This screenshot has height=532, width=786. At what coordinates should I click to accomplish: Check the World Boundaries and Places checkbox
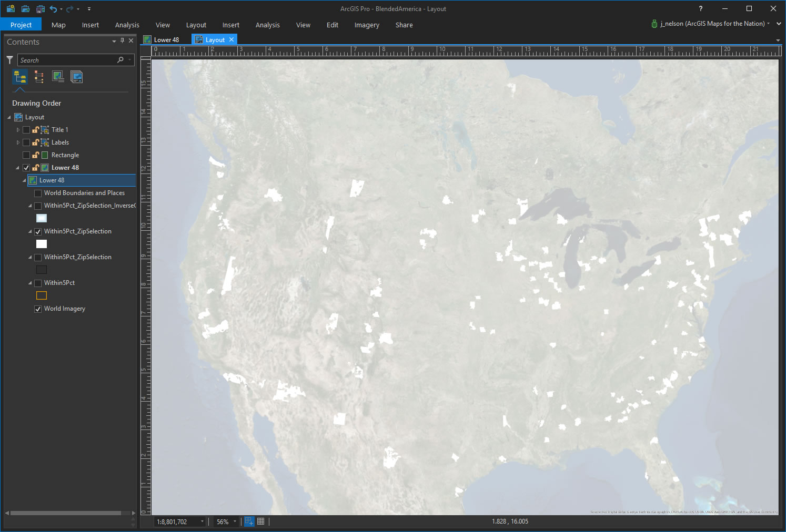pos(38,193)
